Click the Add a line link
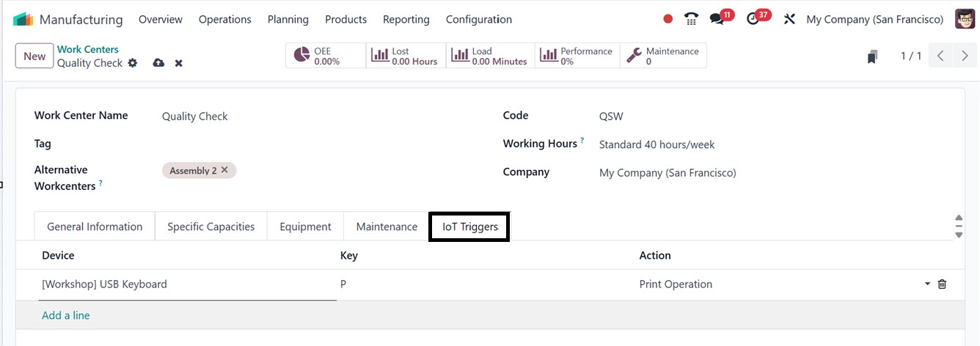 coord(66,315)
